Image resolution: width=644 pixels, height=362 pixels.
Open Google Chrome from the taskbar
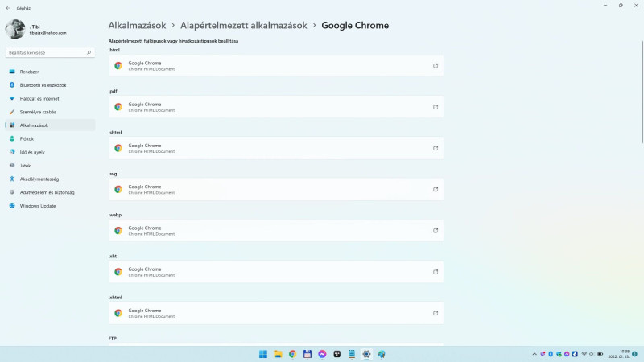pyautogui.click(x=293, y=354)
